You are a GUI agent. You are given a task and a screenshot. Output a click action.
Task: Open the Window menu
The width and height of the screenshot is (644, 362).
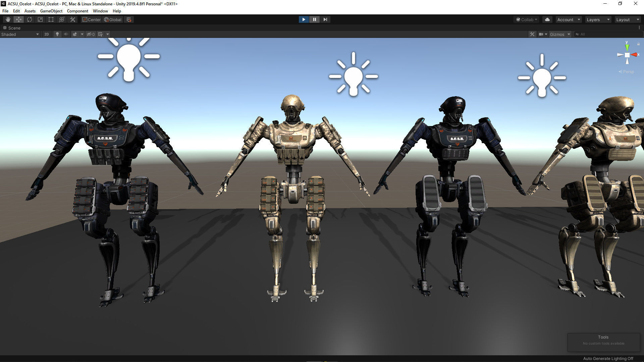click(x=100, y=11)
